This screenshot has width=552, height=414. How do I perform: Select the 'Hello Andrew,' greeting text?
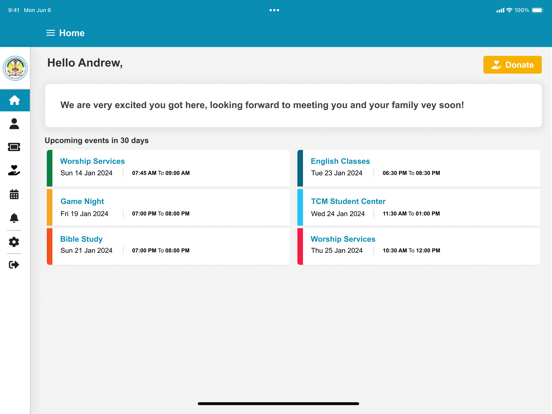(x=85, y=63)
